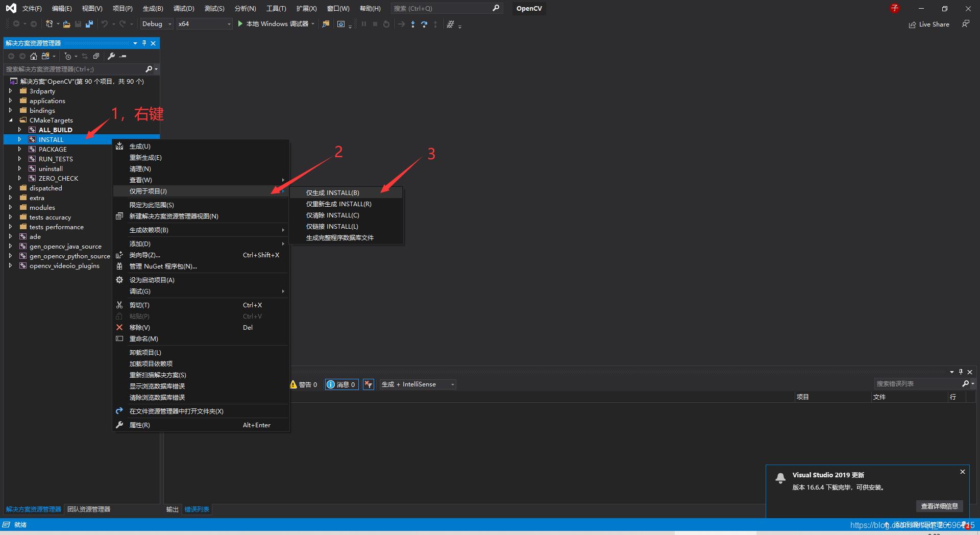This screenshot has width=980, height=535.
Task: Open the 生成 + IntelliSense dropdown
Action: point(418,384)
